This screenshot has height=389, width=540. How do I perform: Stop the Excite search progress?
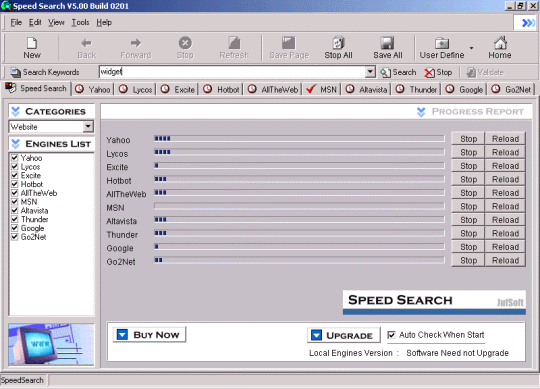coord(468,166)
